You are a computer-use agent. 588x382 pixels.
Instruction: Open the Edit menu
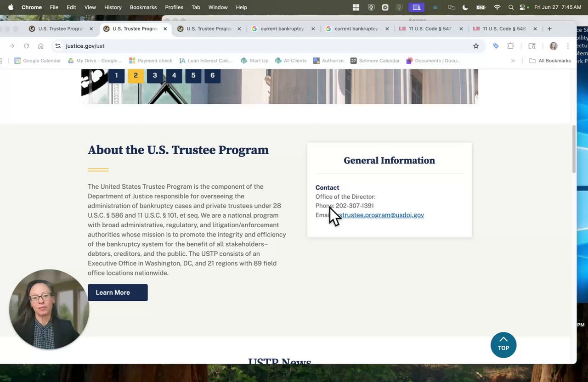pyautogui.click(x=71, y=7)
